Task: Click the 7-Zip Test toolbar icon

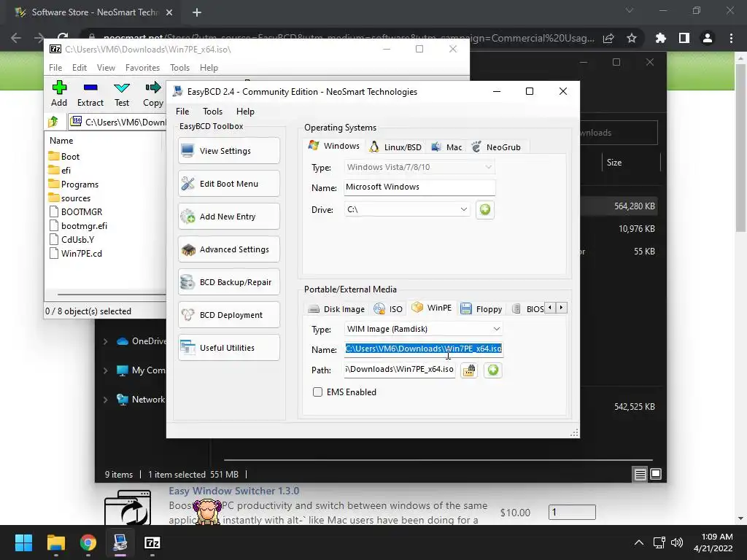Action: pyautogui.click(x=122, y=94)
